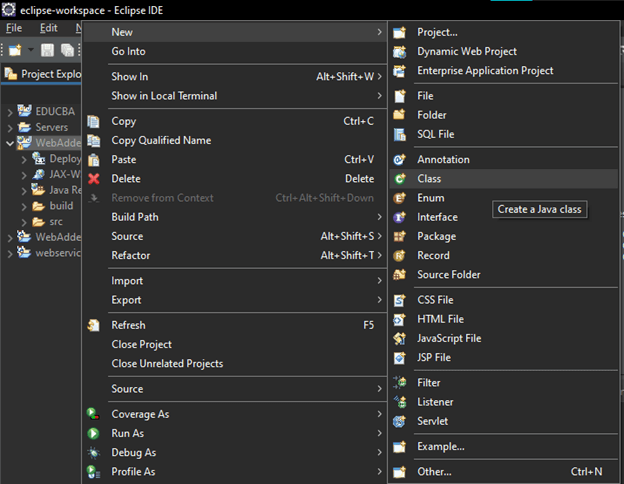Select File in New submenu

(x=504, y=96)
